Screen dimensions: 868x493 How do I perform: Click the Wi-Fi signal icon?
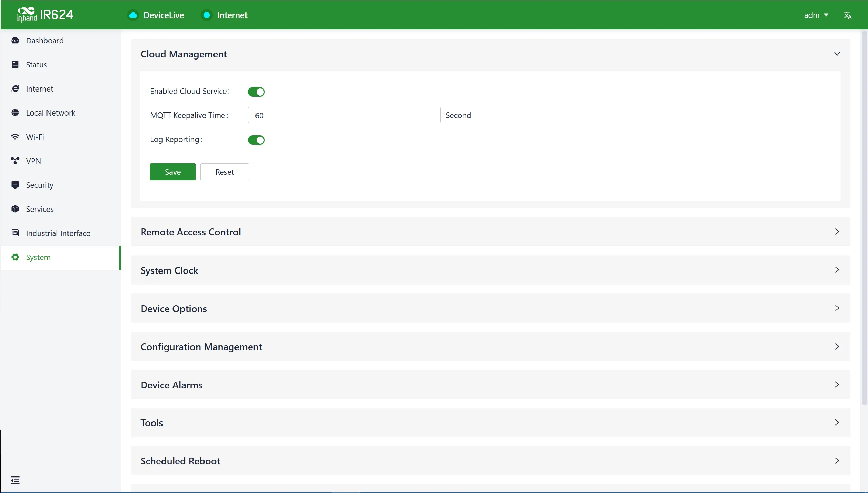tap(15, 137)
